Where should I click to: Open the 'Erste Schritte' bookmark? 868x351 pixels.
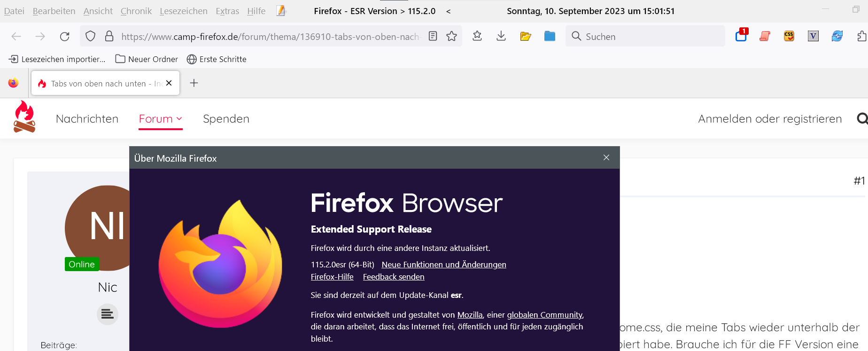click(217, 59)
